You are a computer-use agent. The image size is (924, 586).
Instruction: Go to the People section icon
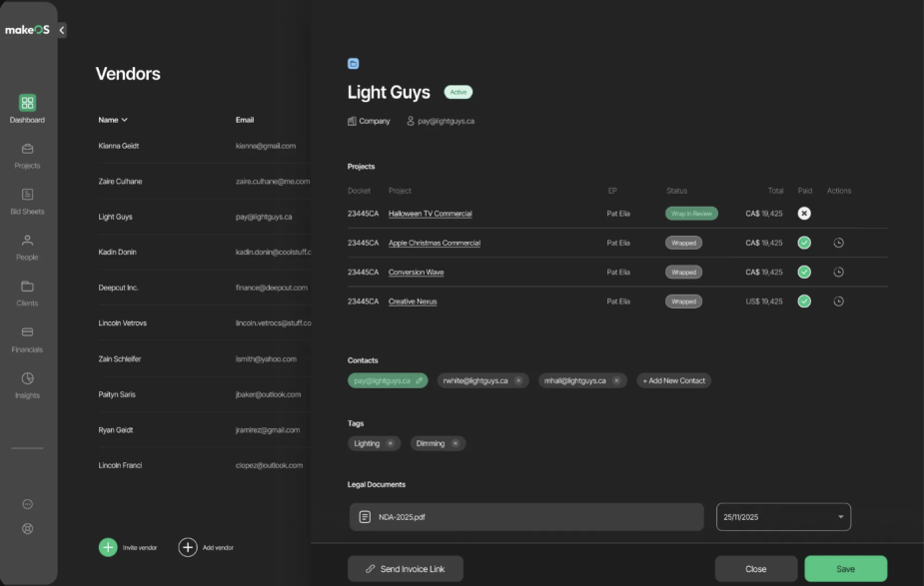point(27,241)
